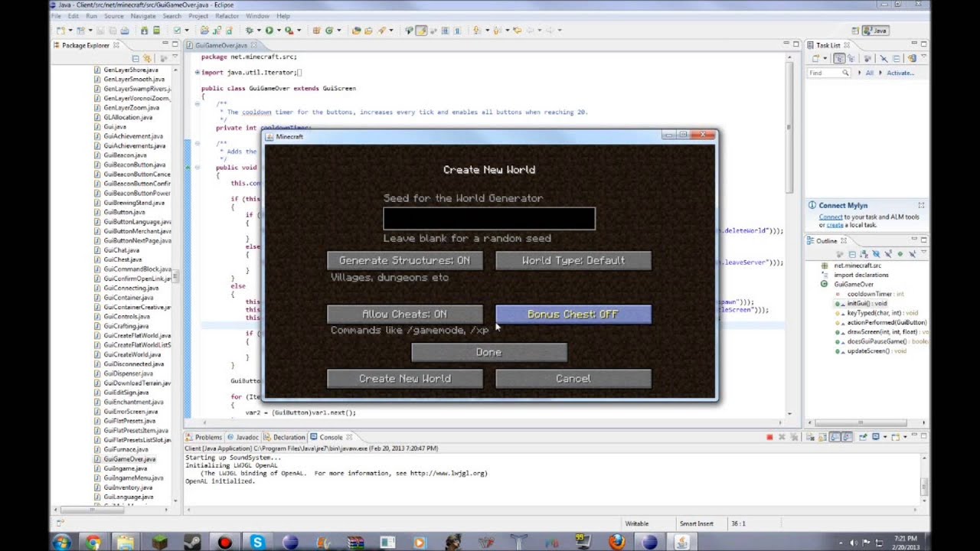Toggle Allow Cheats: ON button
The width and height of the screenshot is (980, 551).
pos(405,314)
